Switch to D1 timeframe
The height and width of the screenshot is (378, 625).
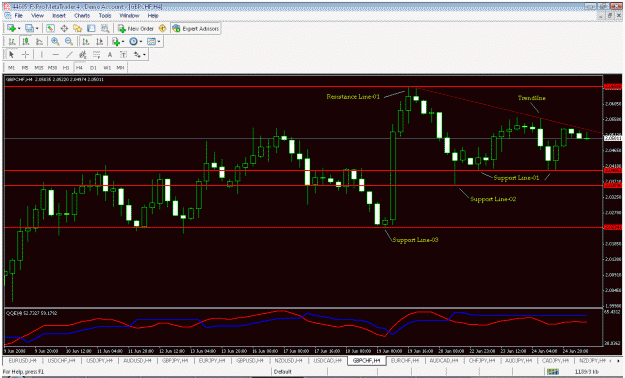[93, 68]
